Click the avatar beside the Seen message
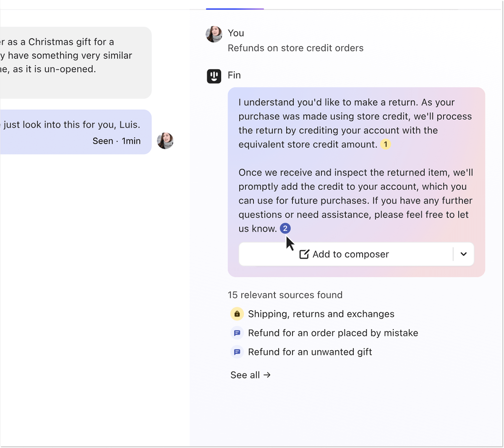The image size is (504, 448). click(166, 141)
